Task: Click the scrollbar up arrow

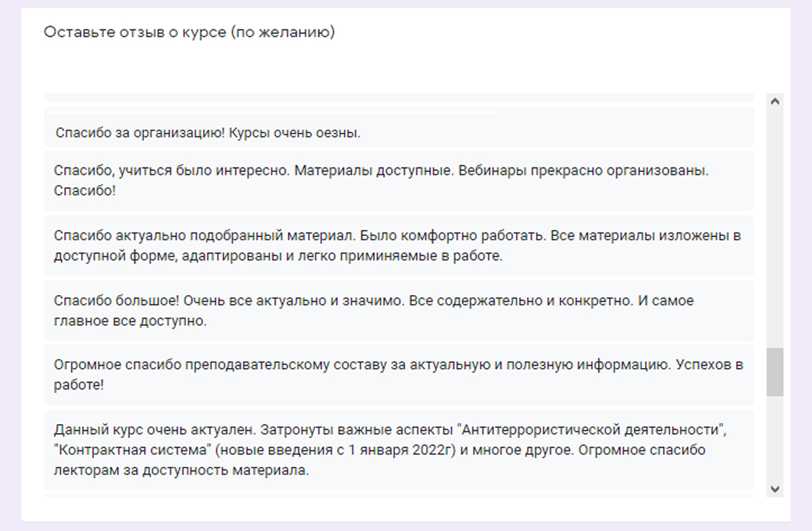Action: (774, 102)
